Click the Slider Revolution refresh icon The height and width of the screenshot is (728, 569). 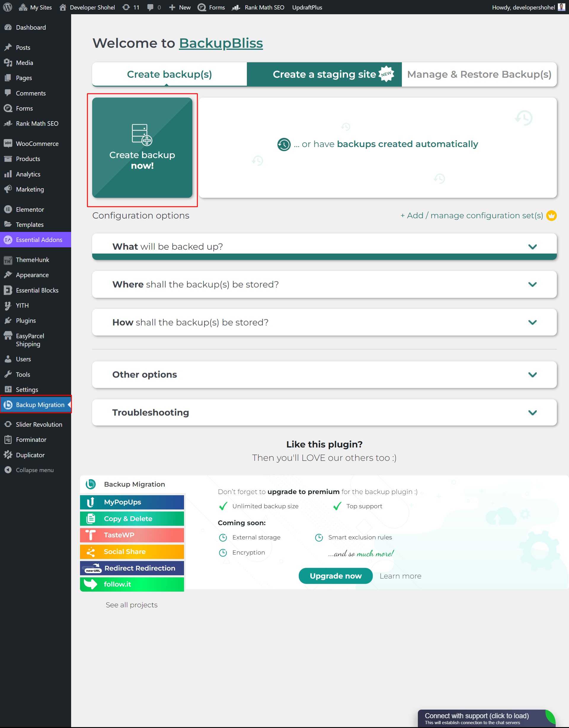8,424
